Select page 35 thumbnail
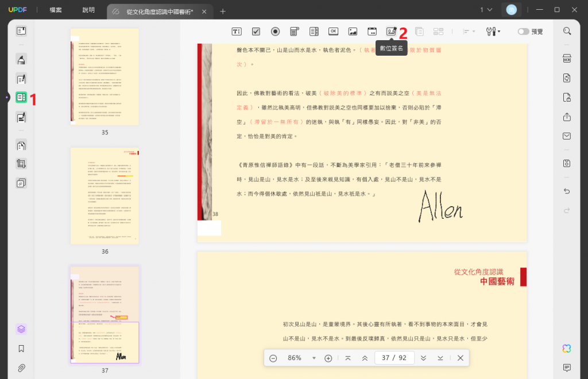588x379 pixels. (x=105, y=77)
